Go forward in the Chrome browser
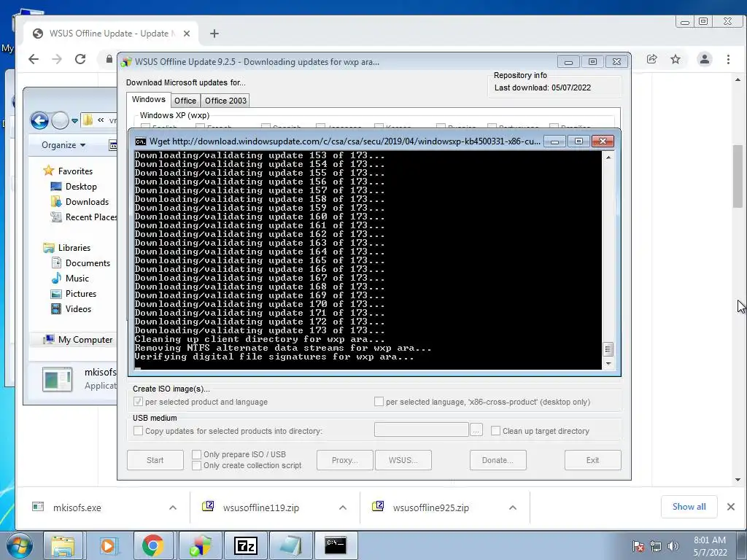The width and height of the screenshot is (747, 560). [57, 59]
